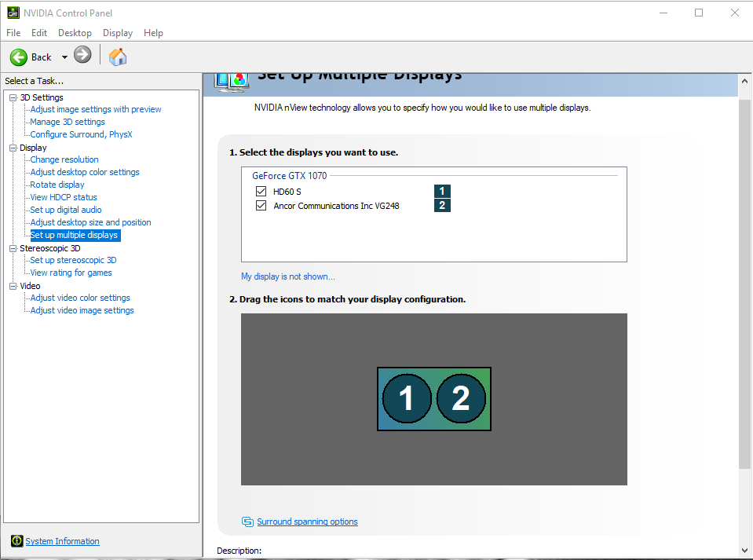The width and height of the screenshot is (753, 560).
Task: Maximize the NVIDIA Control Panel window
Action: point(699,13)
